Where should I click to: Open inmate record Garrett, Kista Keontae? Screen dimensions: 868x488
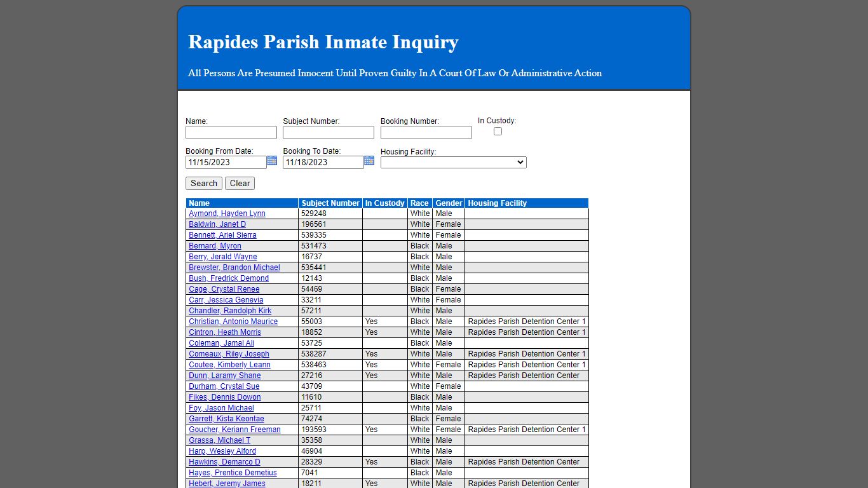click(x=226, y=419)
